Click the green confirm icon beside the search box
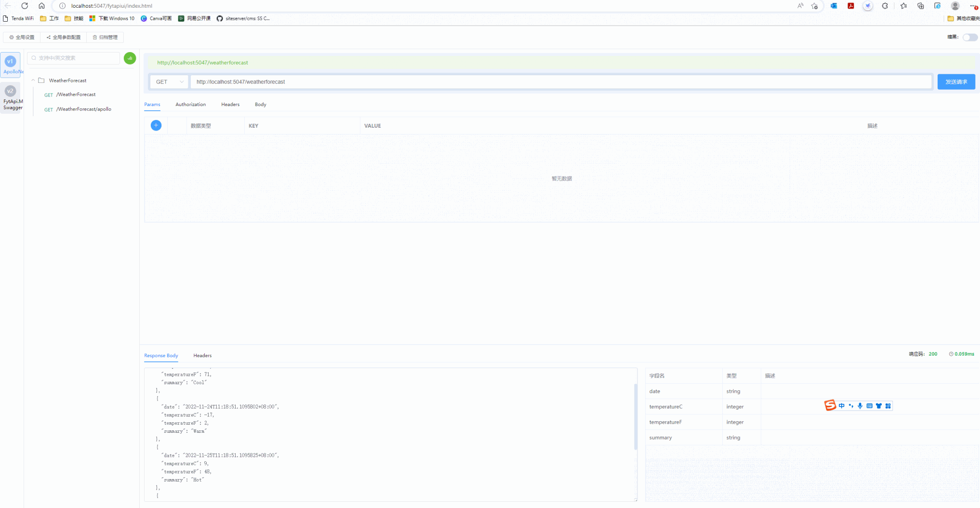Image resolution: width=980 pixels, height=508 pixels. (130, 58)
